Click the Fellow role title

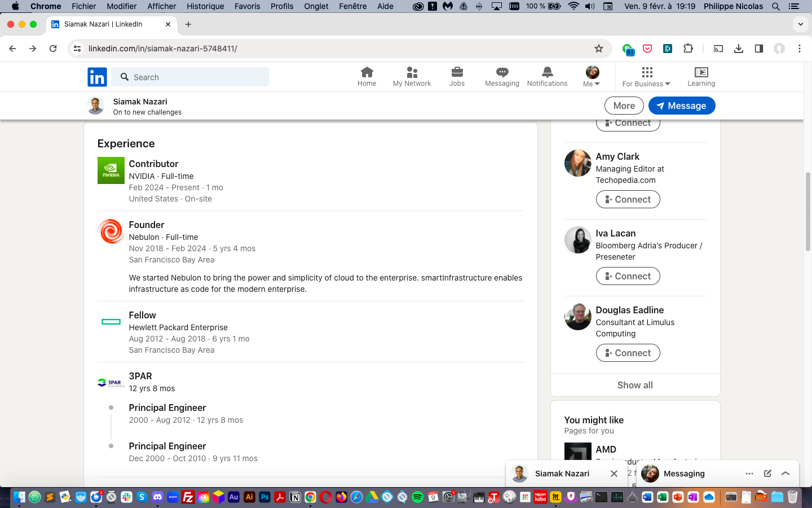pos(143,315)
